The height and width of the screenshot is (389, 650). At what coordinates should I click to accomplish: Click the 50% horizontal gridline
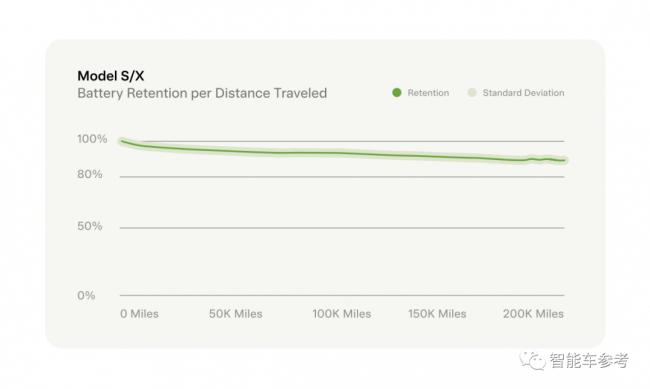(342, 228)
